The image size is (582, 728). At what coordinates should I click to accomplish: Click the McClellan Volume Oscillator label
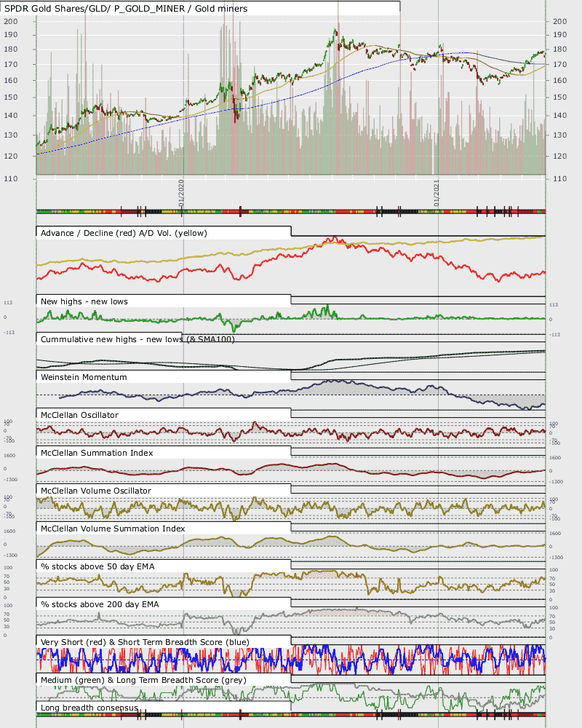pos(95,491)
